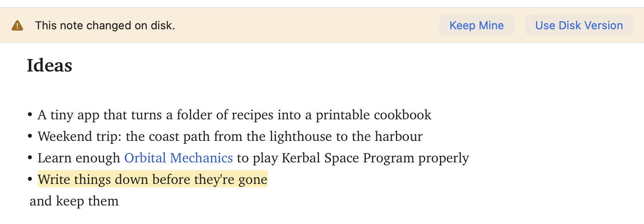The height and width of the screenshot is (224, 644).
Task: Select Use Disk Version button
Action: pyautogui.click(x=579, y=25)
